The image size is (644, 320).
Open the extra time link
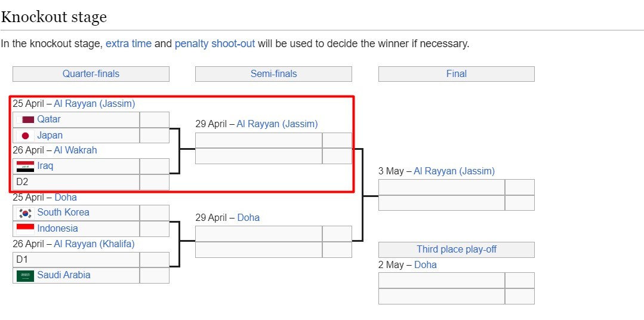click(x=128, y=44)
